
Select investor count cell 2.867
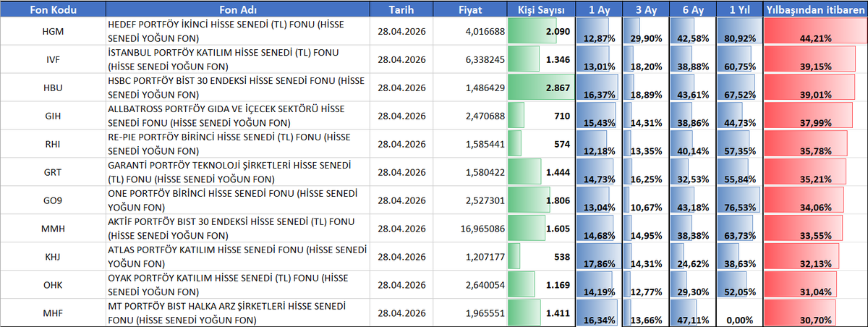tap(541, 88)
